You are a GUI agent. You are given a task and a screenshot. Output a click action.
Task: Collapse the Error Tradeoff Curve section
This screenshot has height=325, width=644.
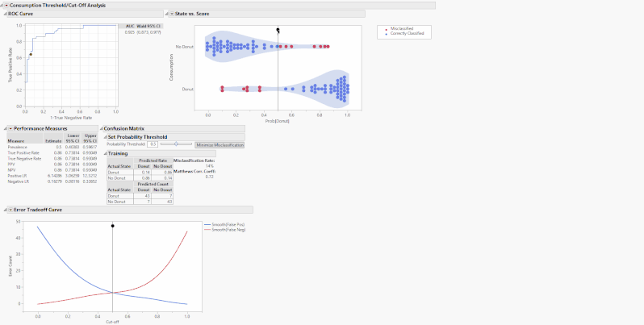[x=4, y=210]
